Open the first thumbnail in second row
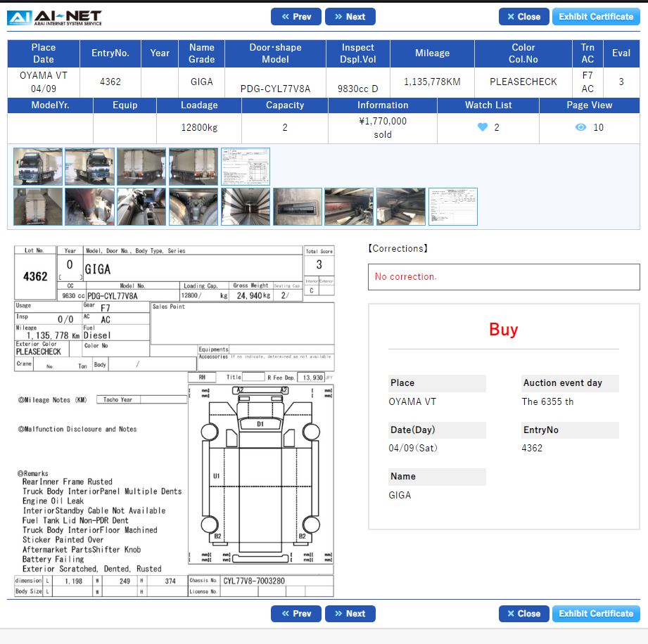This screenshot has width=648, height=644. tap(38, 207)
